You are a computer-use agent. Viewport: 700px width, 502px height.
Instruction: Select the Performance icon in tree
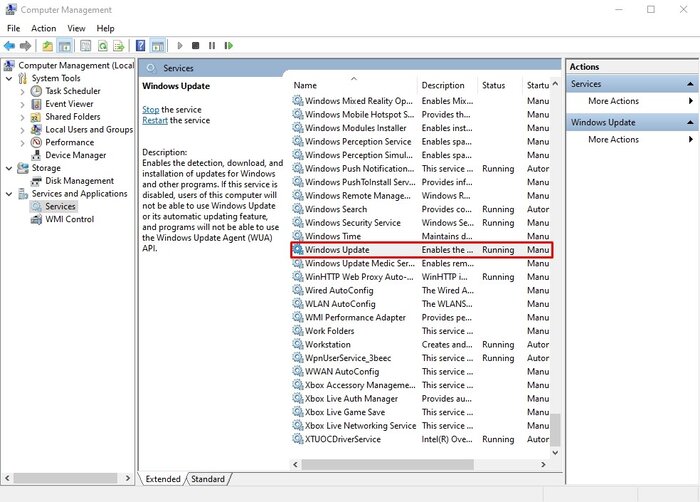pos(36,142)
